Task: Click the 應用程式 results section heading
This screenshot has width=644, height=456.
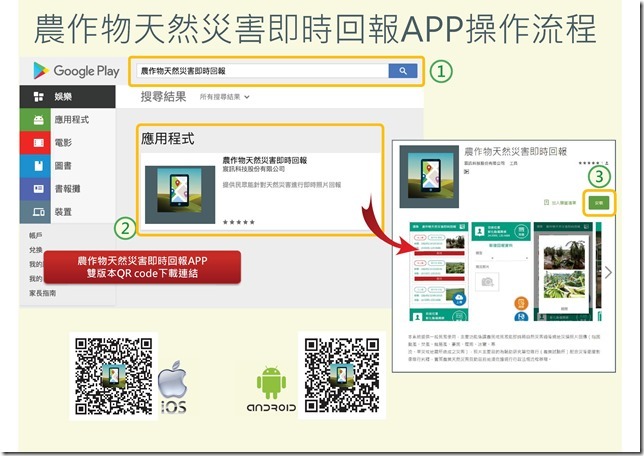Action: click(168, 138)
